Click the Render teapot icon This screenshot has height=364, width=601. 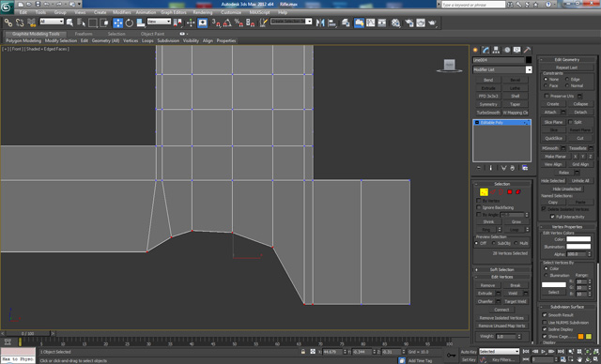click(432, 23)
